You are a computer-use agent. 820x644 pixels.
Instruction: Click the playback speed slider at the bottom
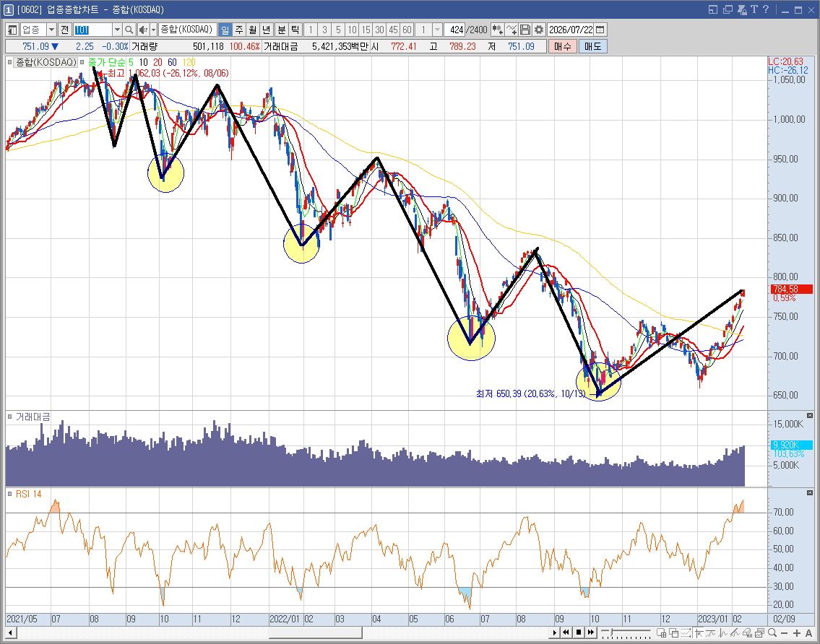(626, 632)
